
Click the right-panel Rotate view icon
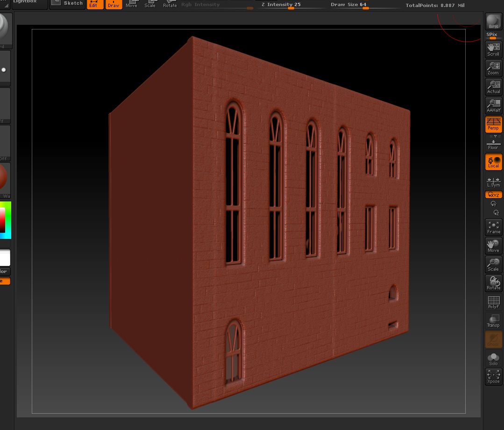tap(493, 283)
